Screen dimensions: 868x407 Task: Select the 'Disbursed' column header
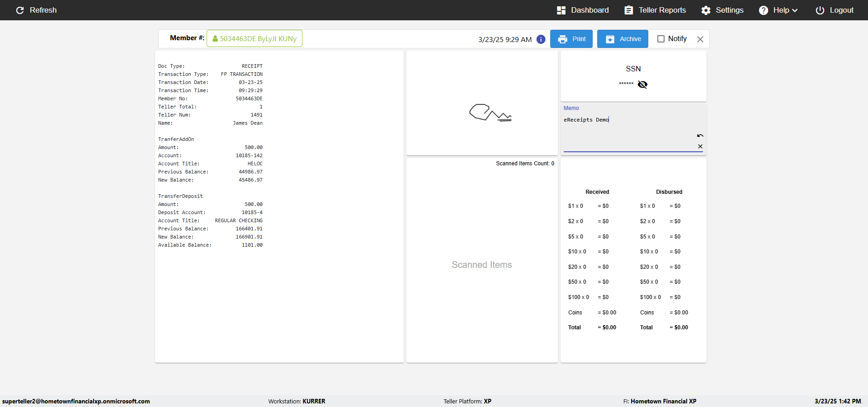coord(669,192)
